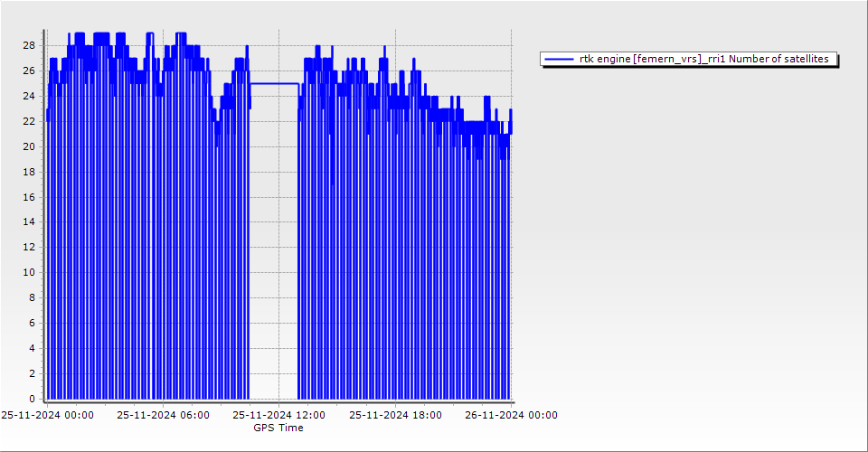This screenshot has height=452, width=868.
Task: Click the y-axis tick label 14
Action: [29, 221]
